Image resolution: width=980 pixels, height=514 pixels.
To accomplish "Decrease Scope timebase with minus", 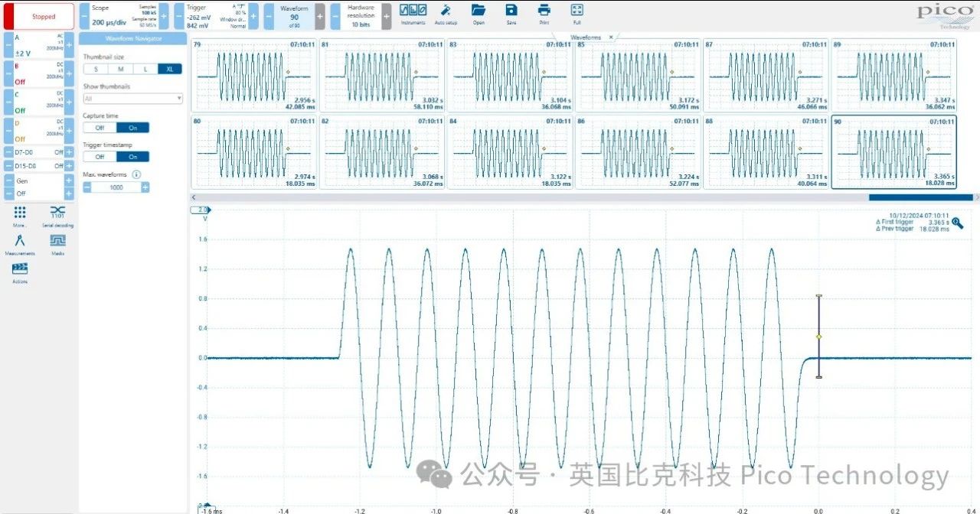I will [x=84, y=16].
